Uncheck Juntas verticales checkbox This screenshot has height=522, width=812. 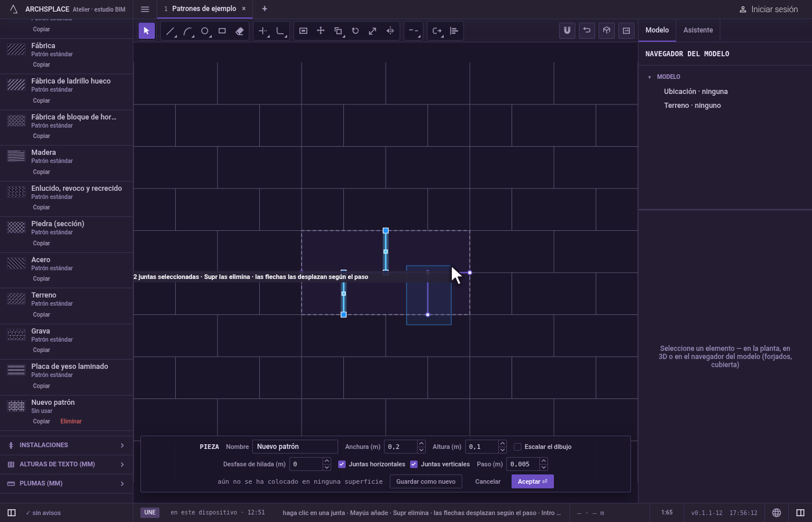click(414, 464)
